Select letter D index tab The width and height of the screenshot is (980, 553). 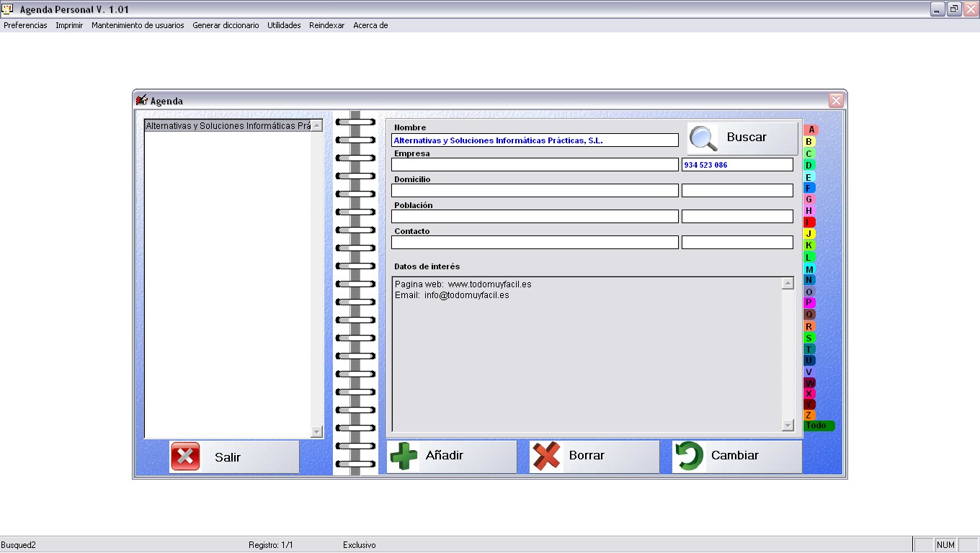pyautogui.click(x=809, y=165)
